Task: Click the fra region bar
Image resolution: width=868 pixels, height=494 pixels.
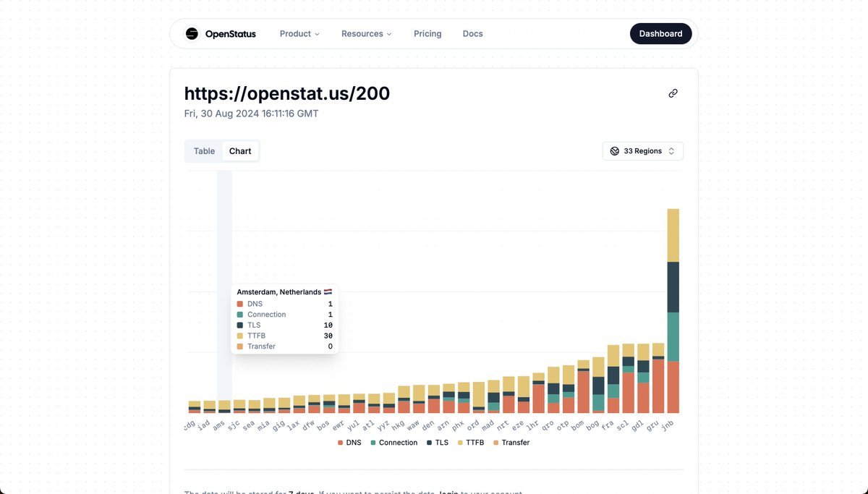Action: coord(613,379)
